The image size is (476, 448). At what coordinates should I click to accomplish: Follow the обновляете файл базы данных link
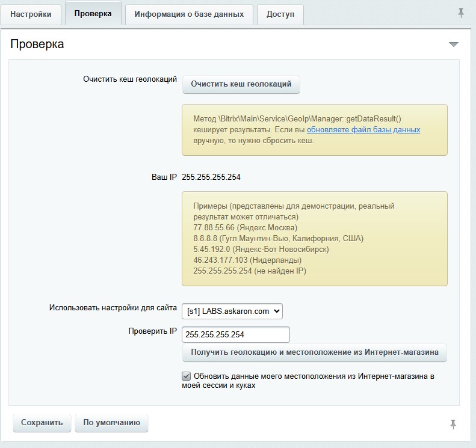(x=363, y=130)
